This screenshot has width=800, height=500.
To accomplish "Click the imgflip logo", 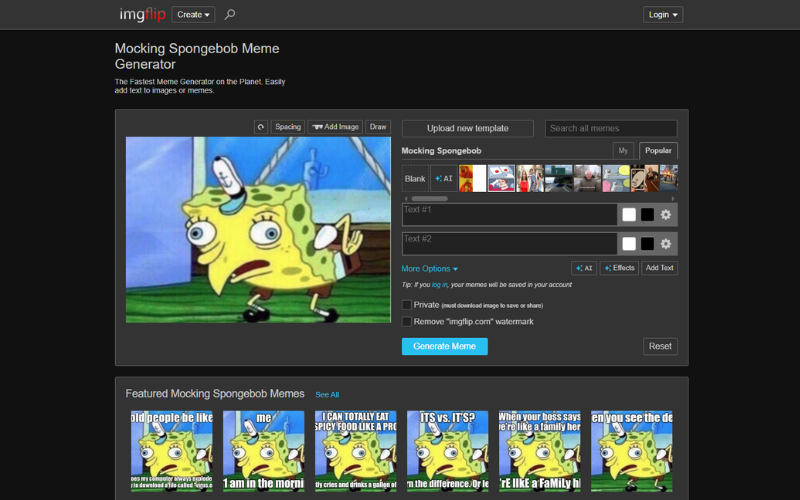I will [142, 14].
